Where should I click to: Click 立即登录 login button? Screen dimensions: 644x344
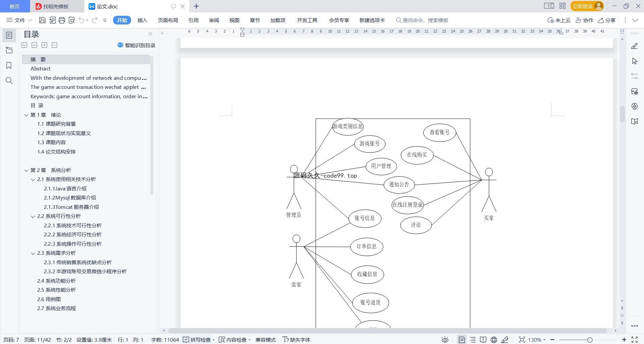[587, 6]
